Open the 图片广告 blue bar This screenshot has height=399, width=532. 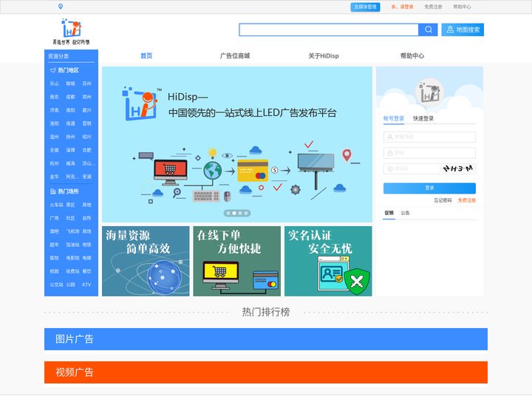click(x=266, y=339)
